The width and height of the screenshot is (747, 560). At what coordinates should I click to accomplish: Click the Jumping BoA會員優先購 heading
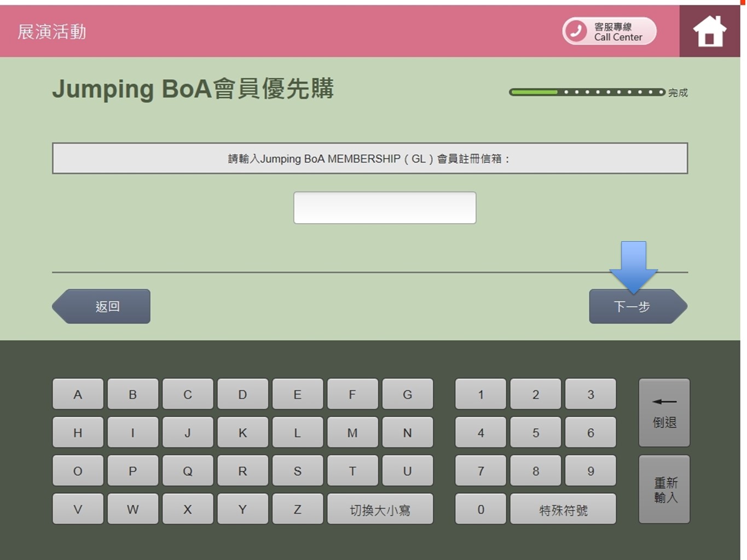[193, 89]
